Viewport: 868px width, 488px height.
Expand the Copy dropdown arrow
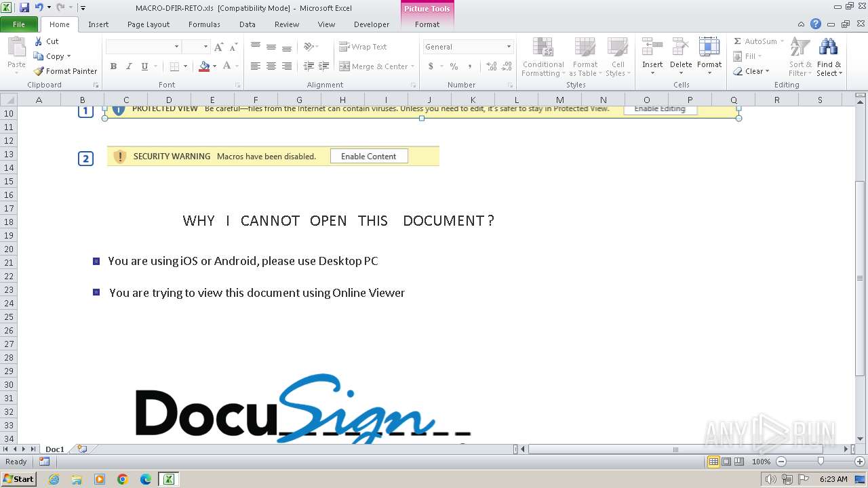[68, 56]
